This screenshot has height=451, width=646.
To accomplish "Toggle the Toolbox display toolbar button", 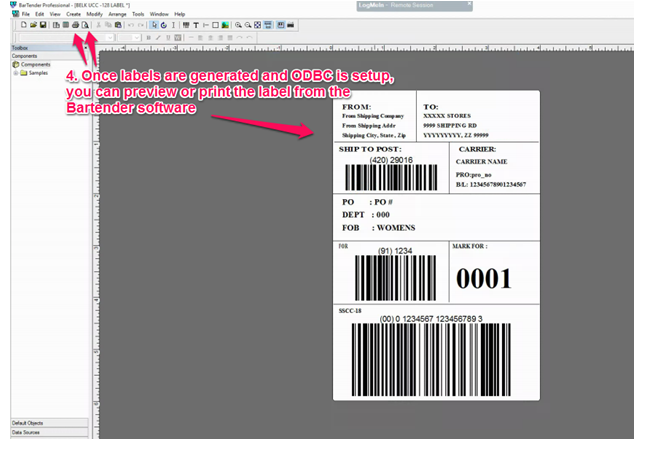I will click(281, 25).
